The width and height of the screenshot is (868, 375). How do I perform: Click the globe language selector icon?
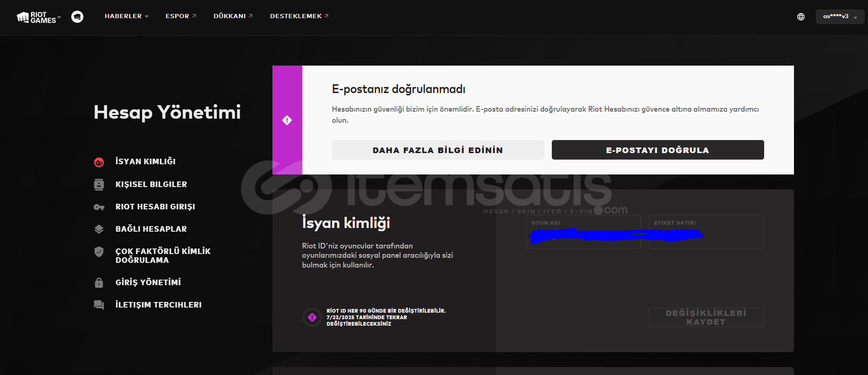pyautogui.click(x=801, y=17)
